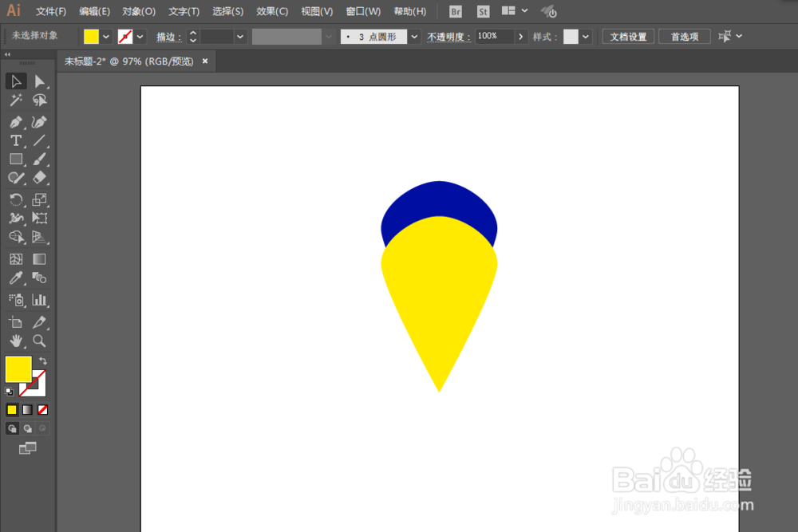Viewport: 798px width, 532px height.
Task: Swap fill and stroke colors
Action: click(x=43, y=361)
